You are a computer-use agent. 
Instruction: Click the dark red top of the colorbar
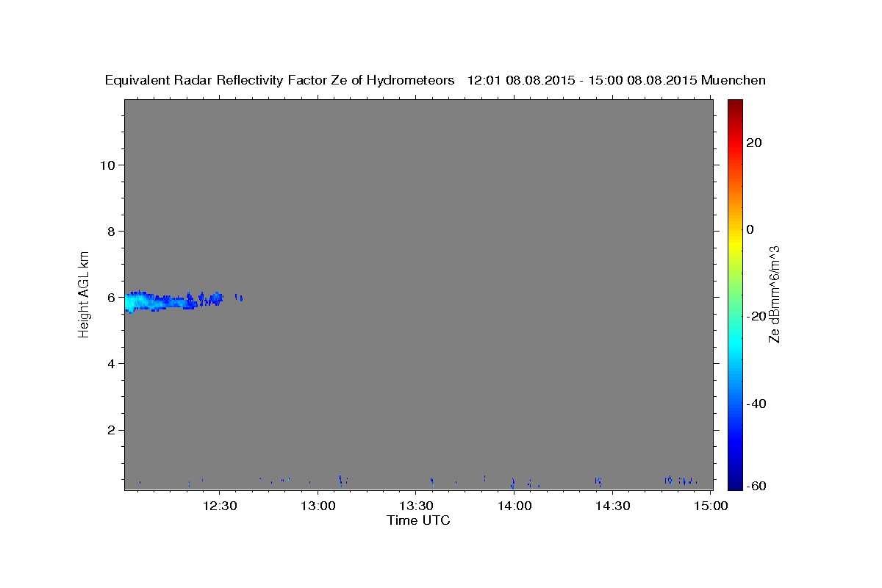[735, 105]
